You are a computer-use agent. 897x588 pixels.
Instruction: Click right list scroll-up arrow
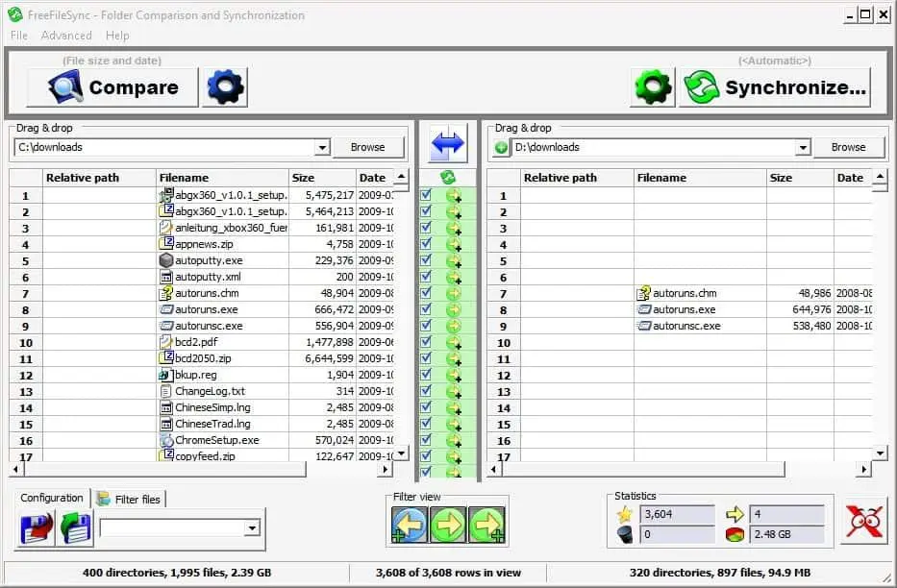(x=880, y=177)
